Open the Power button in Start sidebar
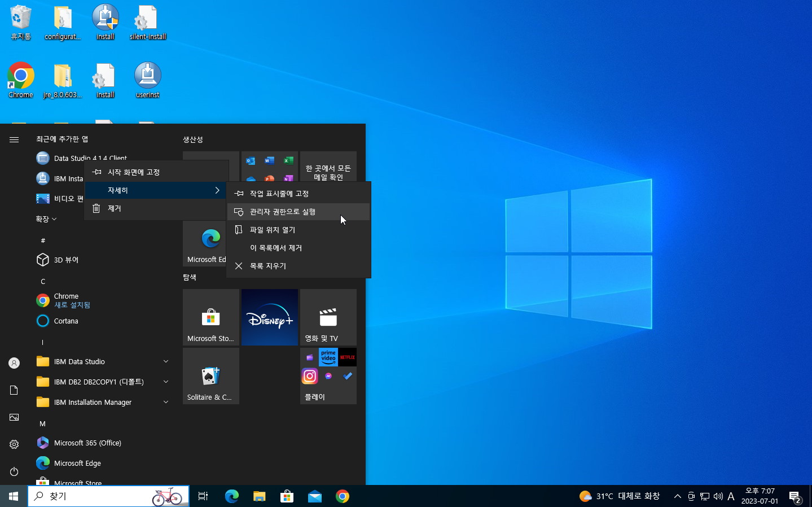Viewport: 812px width, 507px height. tap(14, 471)
